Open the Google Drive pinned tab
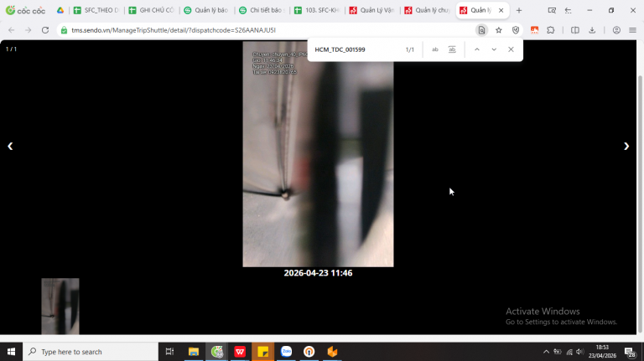This screenshot has width=644, height=361. pyautogui.click(x=60, y=10)
